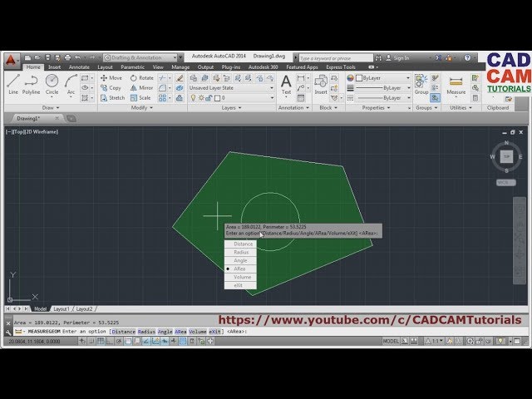Click the Table tool in Annotation panel

pyautogui.click(x=301, y=98)
